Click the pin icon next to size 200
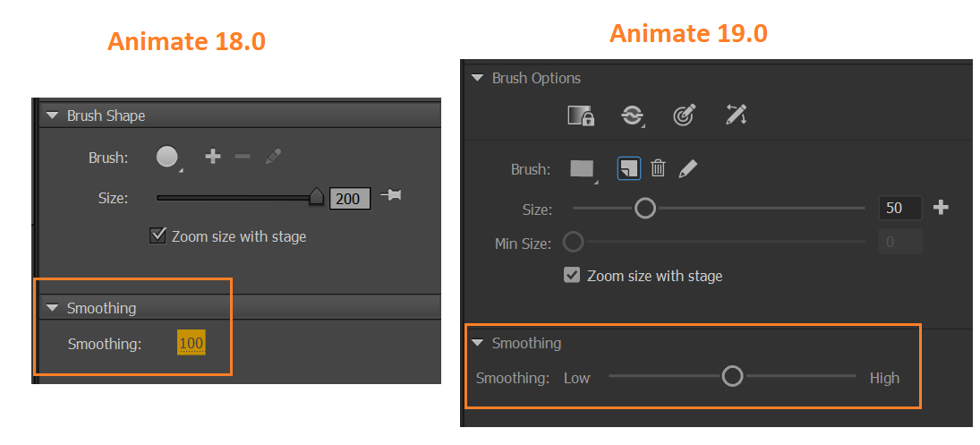 coord(390,195)
